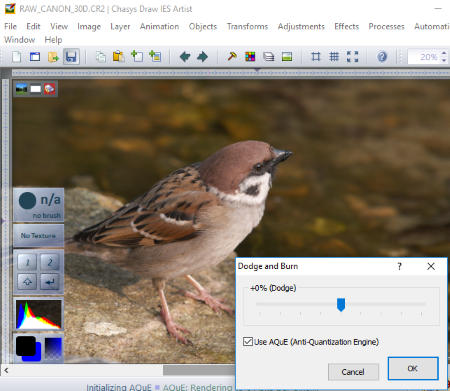Image resolution: width=450 pixels, height=391 pixels.
Task: Click the up-arrow button in side panel
Action: click(x=27, y=282)
